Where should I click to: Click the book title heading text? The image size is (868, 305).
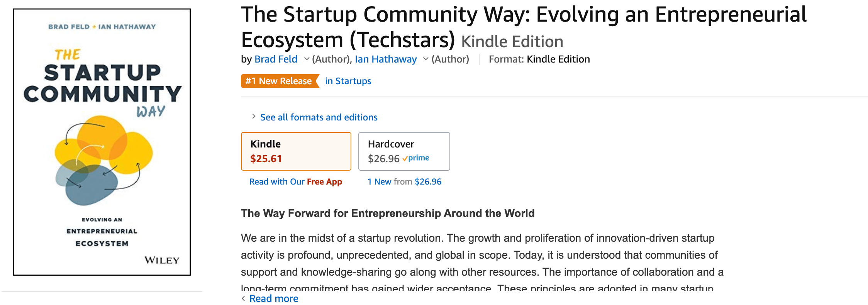pyautogui.click(x=523, y=15)
